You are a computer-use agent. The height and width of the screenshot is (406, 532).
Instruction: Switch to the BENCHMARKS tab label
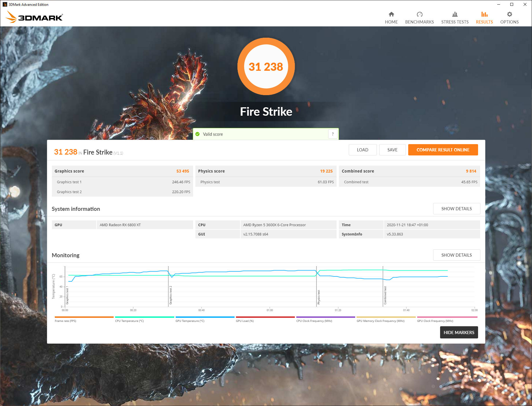(x=420, y=22)
